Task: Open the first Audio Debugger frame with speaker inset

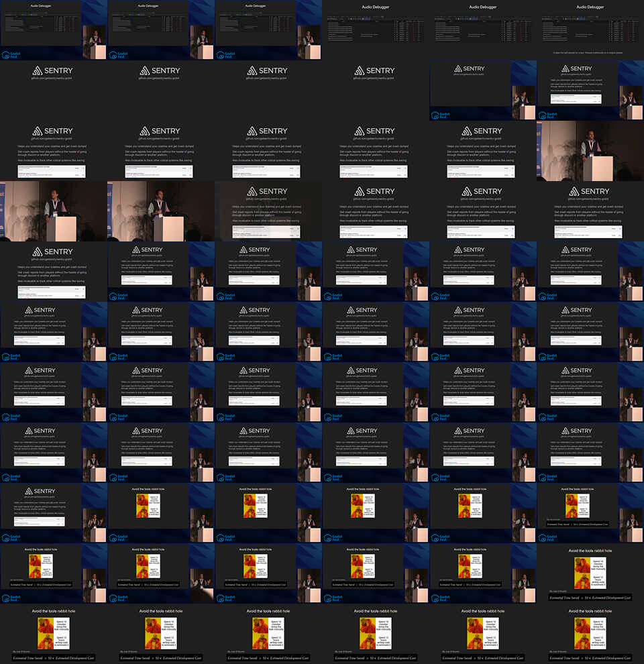Action: (x=54, y=30)
